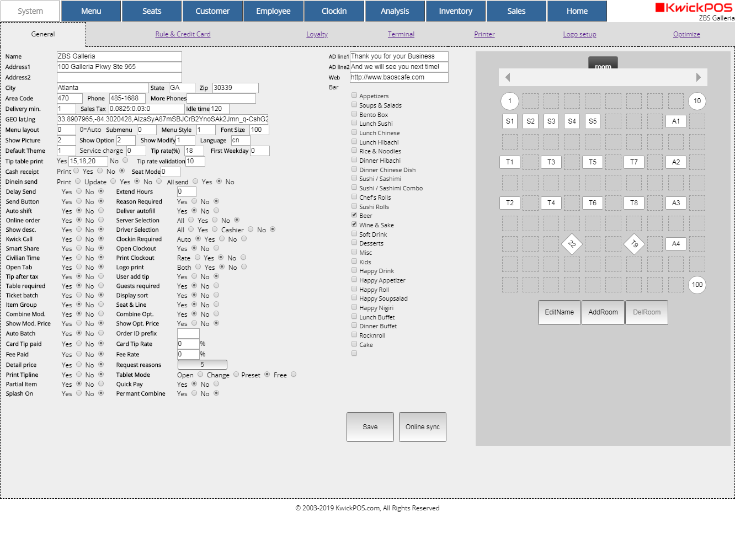Viewport: 735px width, 560px height.
Task: Open the Seats section
Action: 152,11
